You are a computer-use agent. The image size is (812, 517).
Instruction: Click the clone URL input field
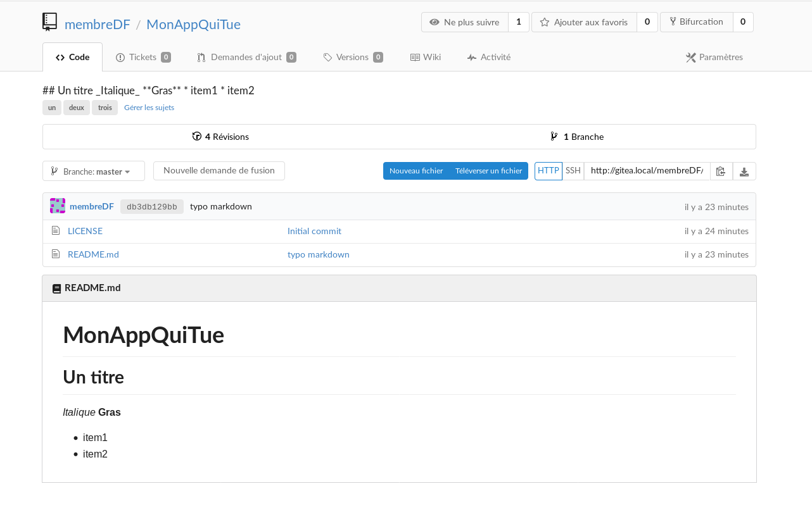(x=646, y=171)
